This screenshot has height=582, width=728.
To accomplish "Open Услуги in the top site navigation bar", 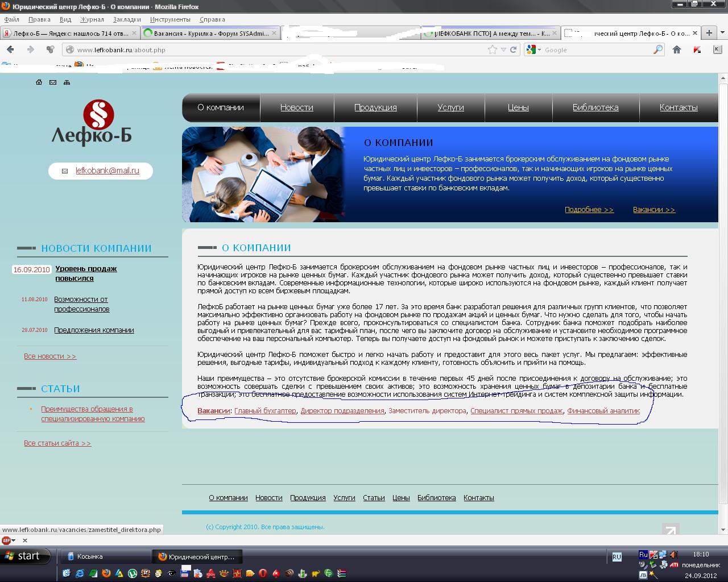I will (x=450, y=107).
